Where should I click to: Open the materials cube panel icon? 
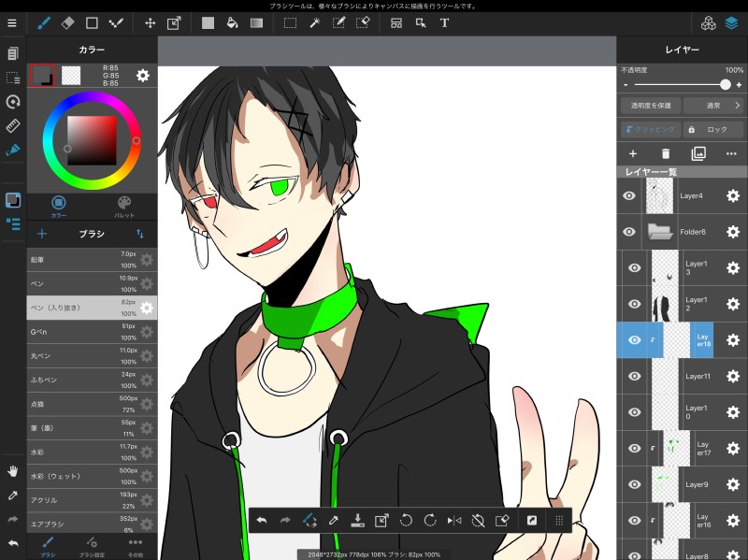(x=709, y=22)
